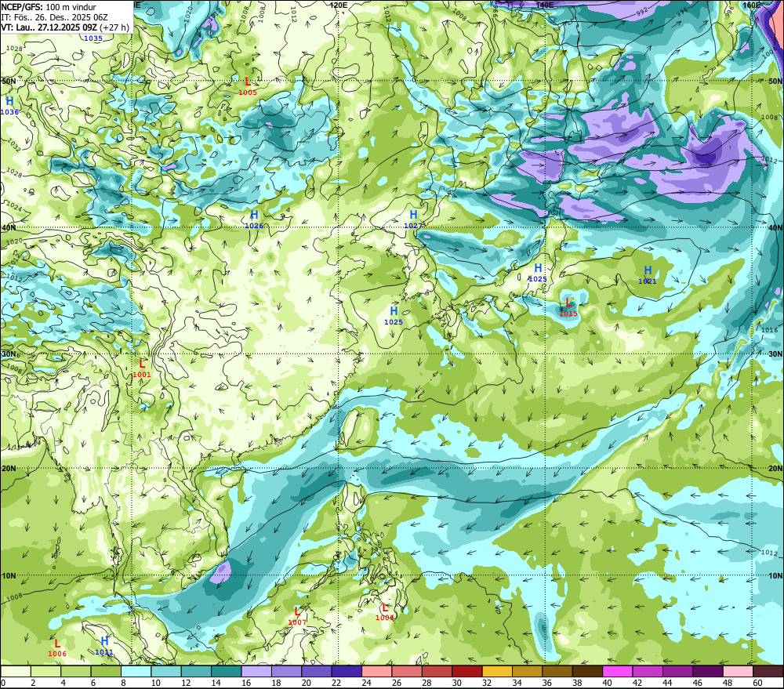Viewport: 784px width, 689px height.
Task: Select the 6–8 green legend swatch
Action: coord(106,671)
